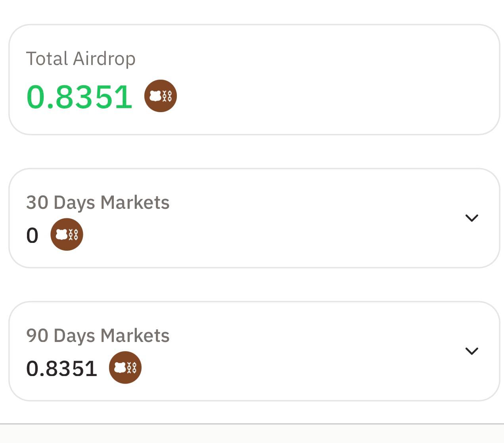Click the green 0.8351 airdrop total
The image size is (504, 443).
pyautogui.click(x=79, y=97)
